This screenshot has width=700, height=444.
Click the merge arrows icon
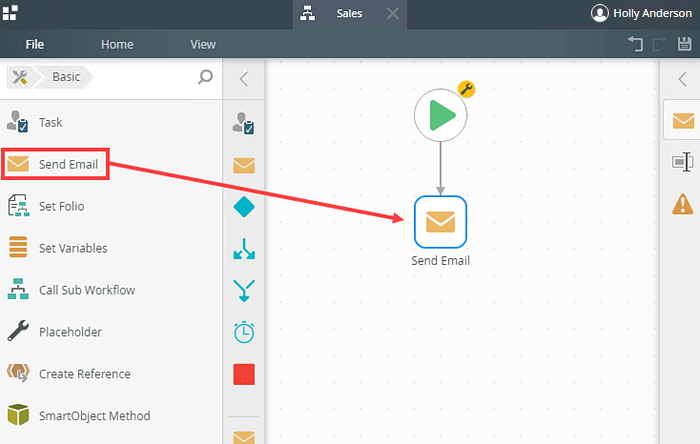coord(244,290)
